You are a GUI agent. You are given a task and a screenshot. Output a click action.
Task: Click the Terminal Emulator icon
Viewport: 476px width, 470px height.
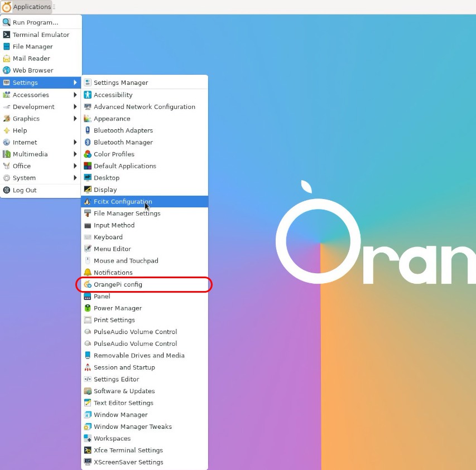[6, 35]
